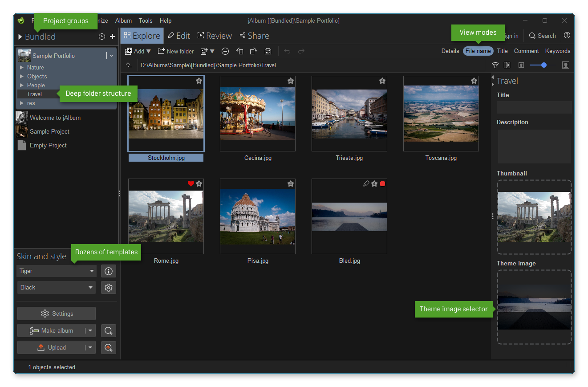Switch to the Edit tab
Viewport: 588px width, 387px height.
[178, 36]
